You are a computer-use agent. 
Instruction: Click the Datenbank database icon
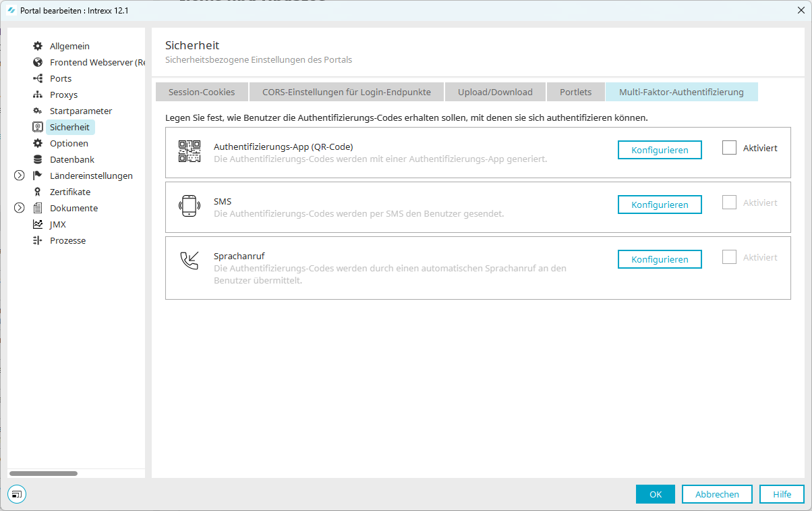38,159
